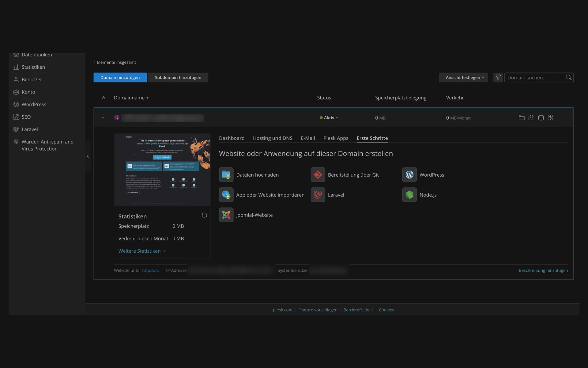Open the Feature vorschlagen footer link
The width and height of the screenshot is (588, 368).
point(318,310)
